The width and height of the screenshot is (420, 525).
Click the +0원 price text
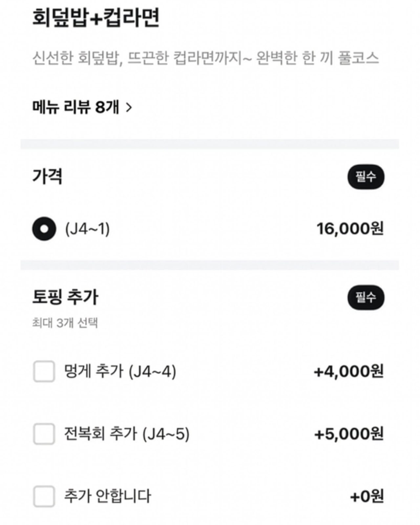click(x=367, y=496)
